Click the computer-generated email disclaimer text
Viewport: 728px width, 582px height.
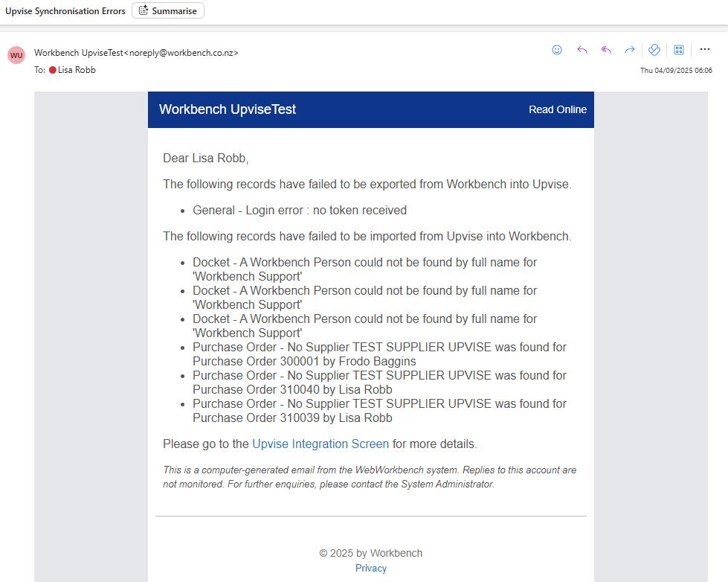[370, 477]
